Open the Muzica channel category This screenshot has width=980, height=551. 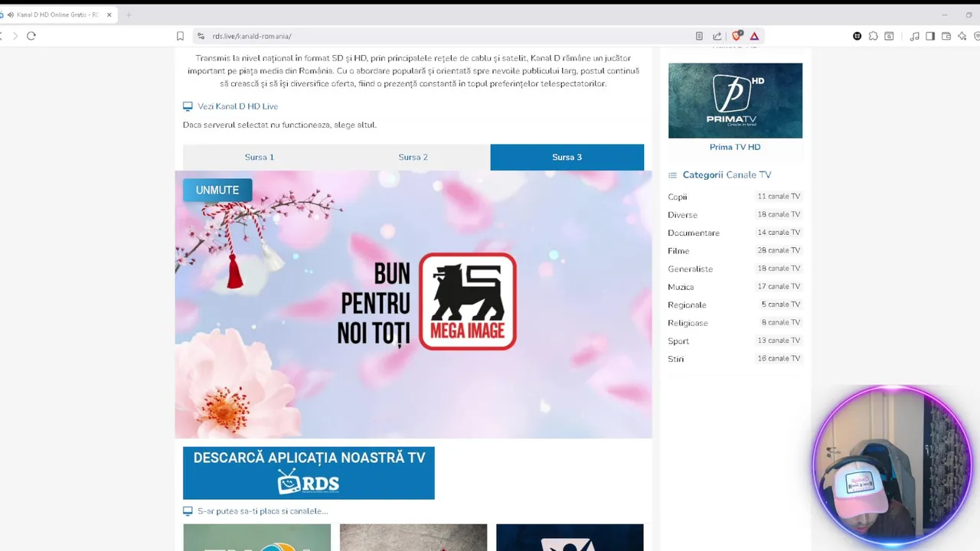(x=681, y=287)
